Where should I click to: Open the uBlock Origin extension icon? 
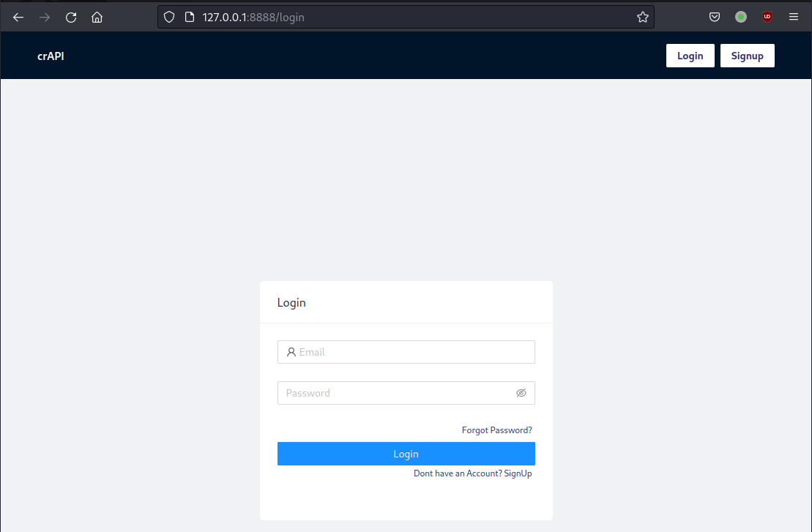[x=767, y=18]
